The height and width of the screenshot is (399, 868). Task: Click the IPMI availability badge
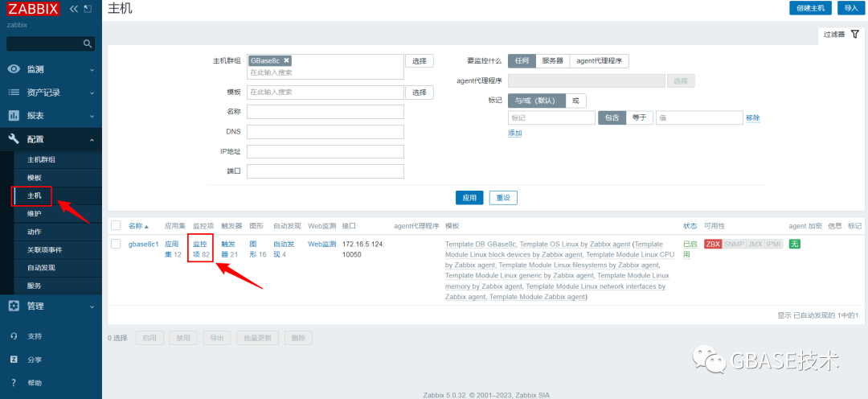(773, 244)
